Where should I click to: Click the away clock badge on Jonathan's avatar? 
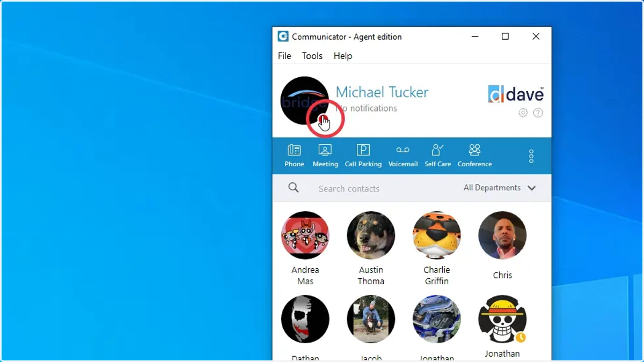point(521,337)
